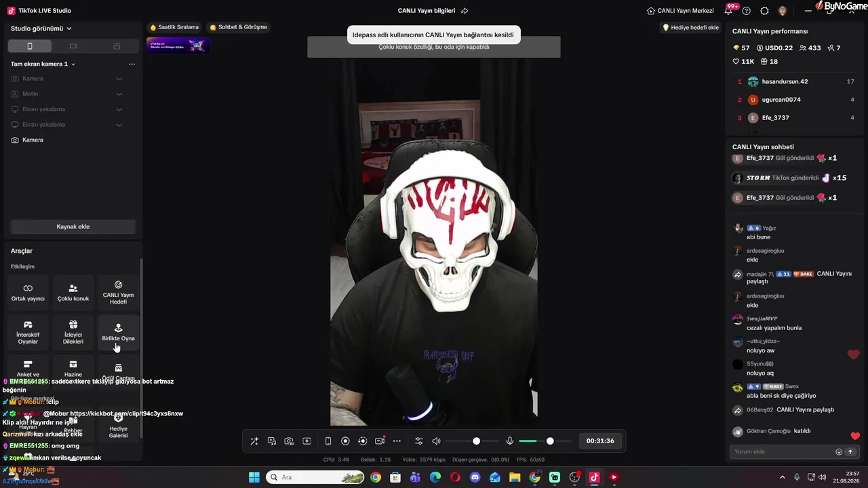
Task: Mute the speaker output
Action: coord(436,441)
